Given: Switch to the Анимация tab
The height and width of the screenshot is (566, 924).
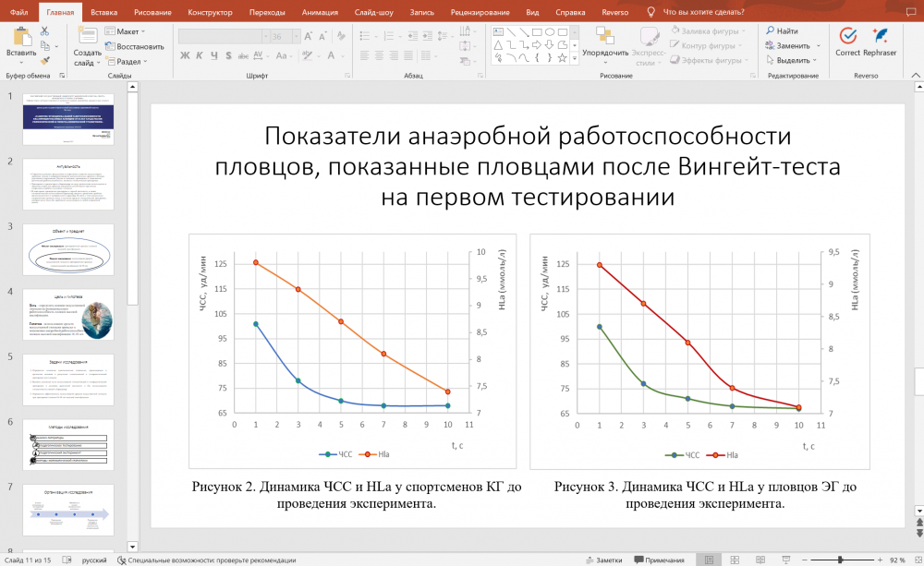Looking at the screenshot, I should coord(320,12).
